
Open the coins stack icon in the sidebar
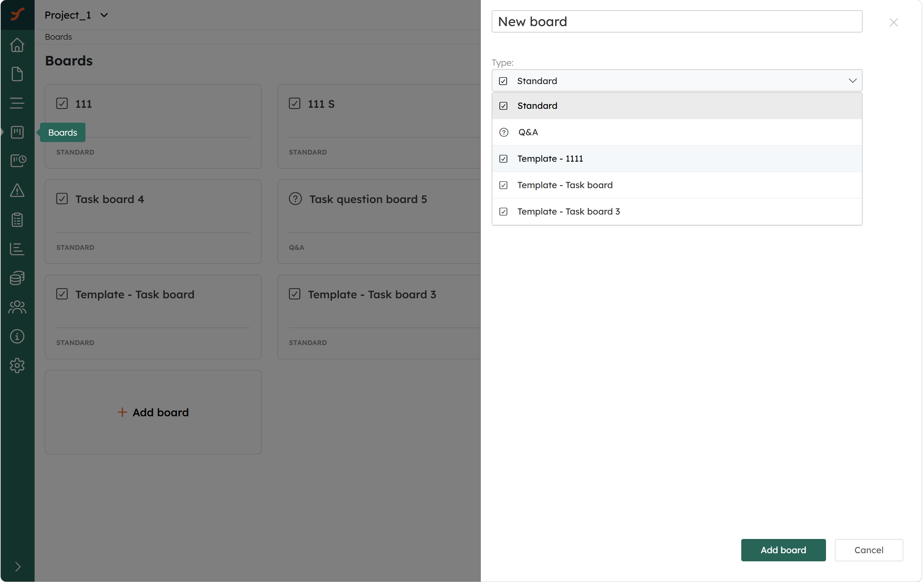[x=17, y=278]
